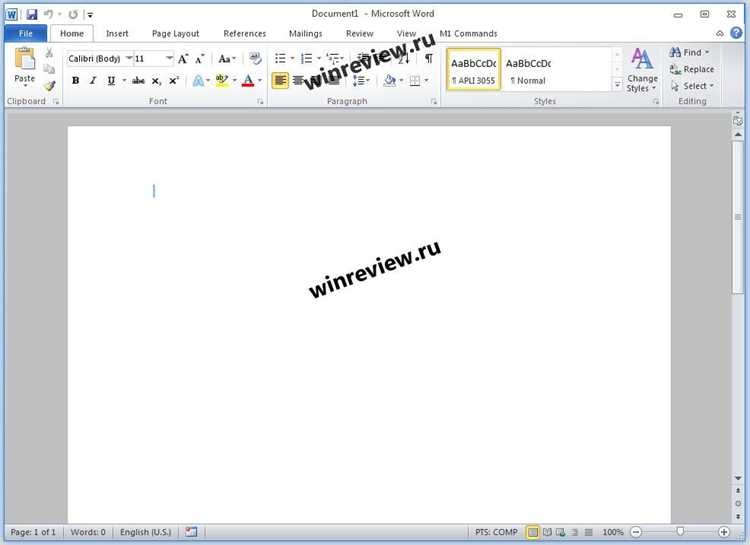Switch to Draft view in status bar
The width and height of the screenshot is (750, 545).
(x=589, y=532)
